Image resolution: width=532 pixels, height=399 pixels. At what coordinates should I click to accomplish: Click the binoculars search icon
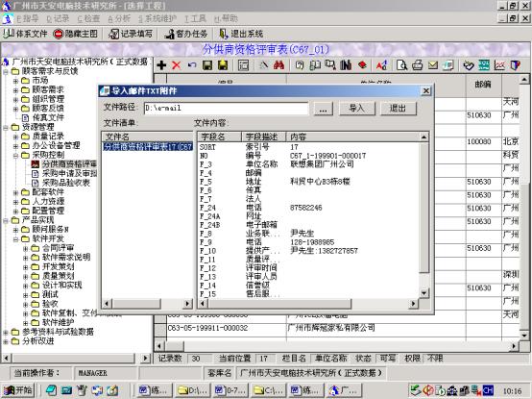278,65
